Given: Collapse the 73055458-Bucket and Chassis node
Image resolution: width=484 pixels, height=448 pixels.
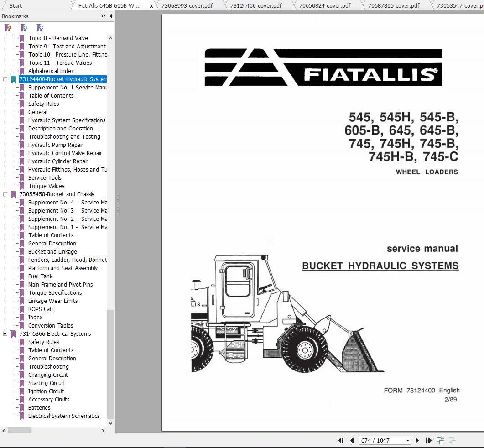Looking at the screenshot, I should (5, 194).
